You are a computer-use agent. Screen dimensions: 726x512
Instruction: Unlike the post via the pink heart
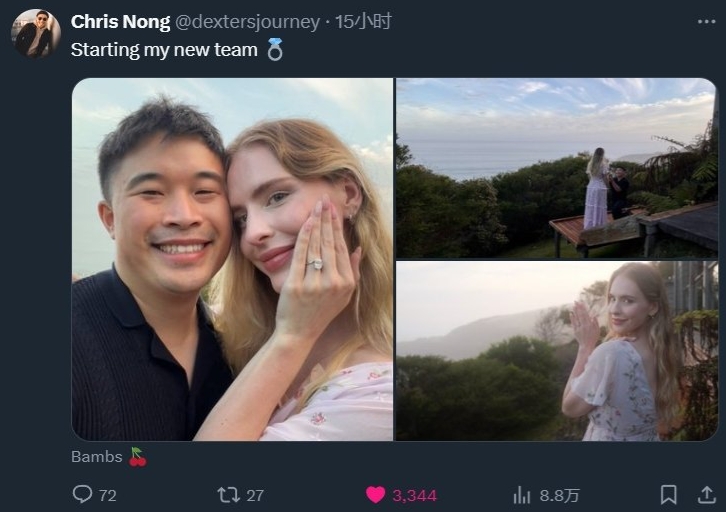point(375,495)
